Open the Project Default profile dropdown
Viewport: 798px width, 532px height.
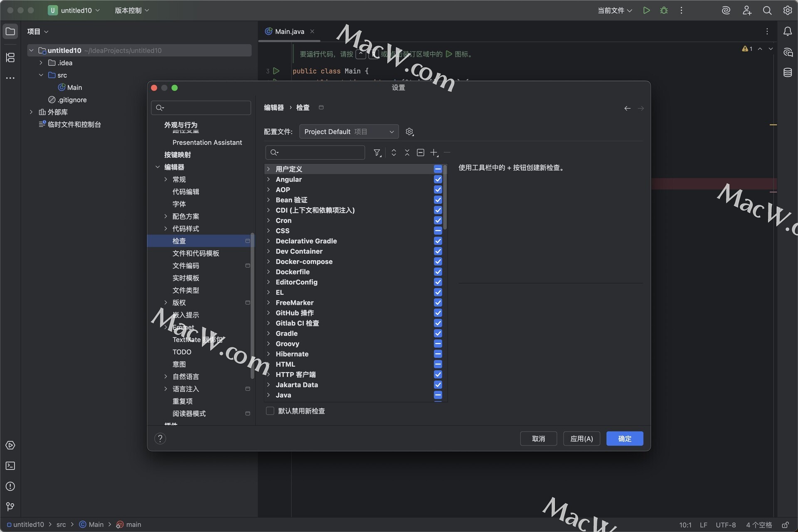pos(349,132)
